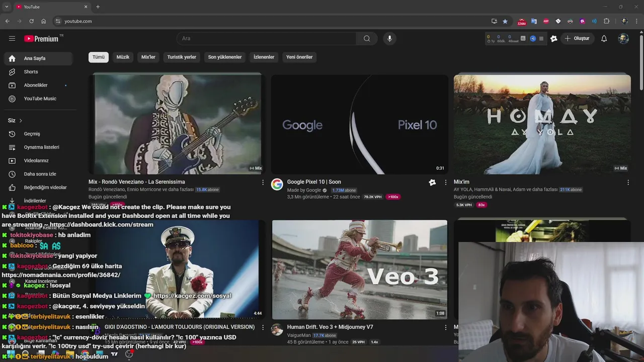Click the Chrome home button
The height and width of the screenshot is (362, 644).
coord(44,21)
